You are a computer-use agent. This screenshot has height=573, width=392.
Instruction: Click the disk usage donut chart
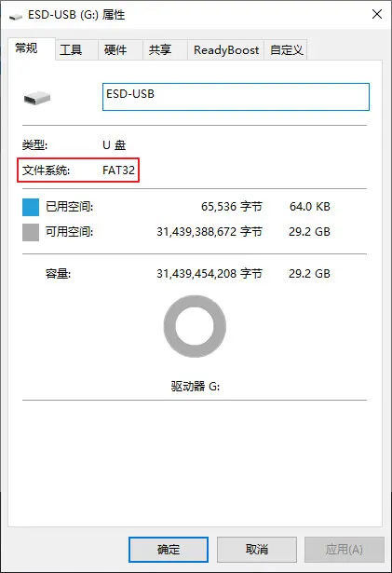[x=195, y=326]
